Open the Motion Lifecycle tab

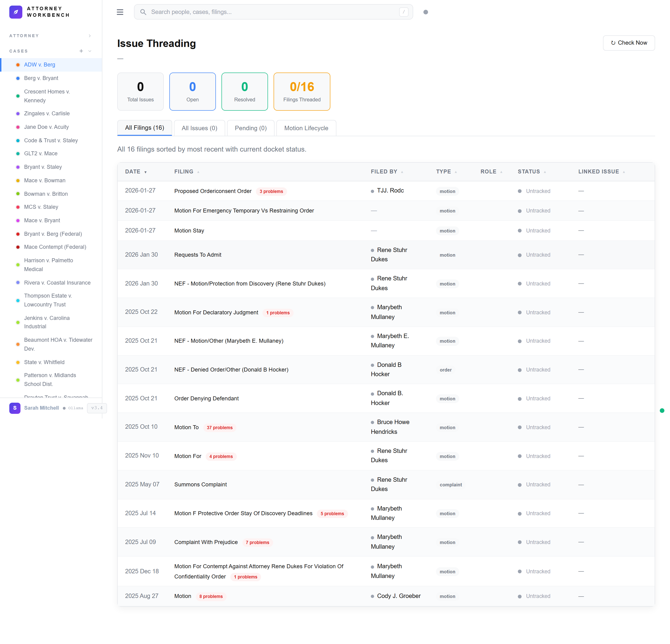pos(306,128)
